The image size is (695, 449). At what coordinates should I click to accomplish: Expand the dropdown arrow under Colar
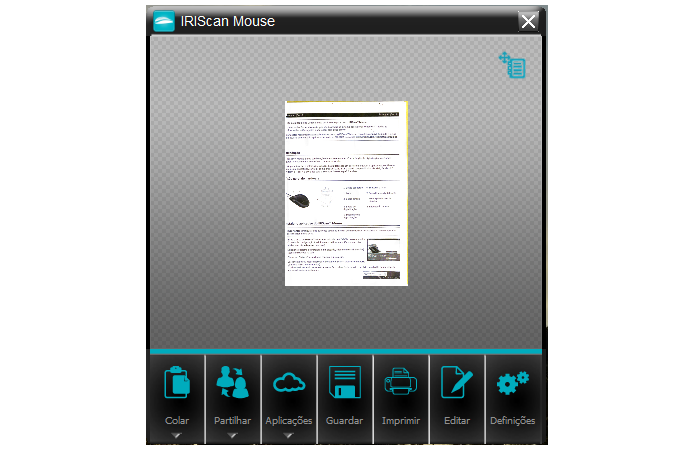click(x=176, y=436)
